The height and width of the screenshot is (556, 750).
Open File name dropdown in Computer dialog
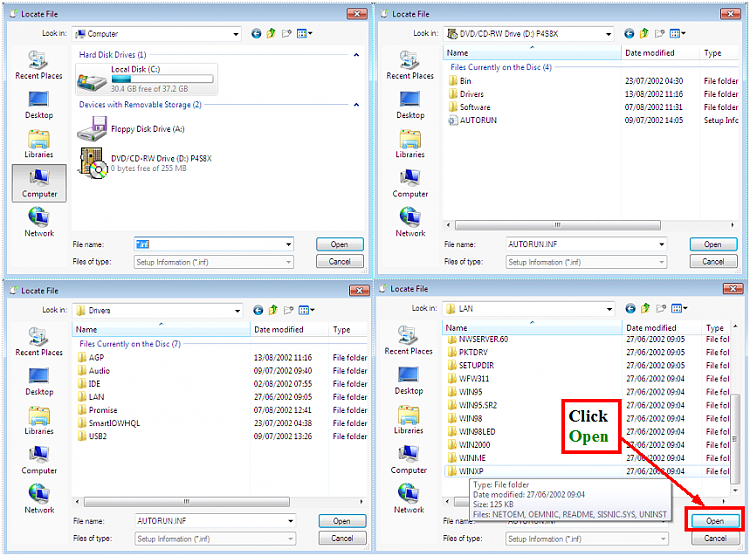[288, 245]
